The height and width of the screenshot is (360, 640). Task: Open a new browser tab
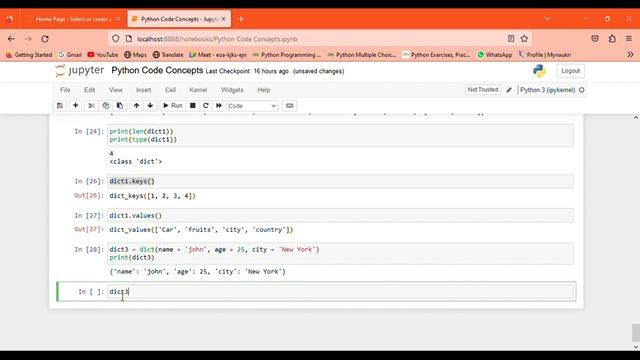pyautogui.click(x=241, y=19)
